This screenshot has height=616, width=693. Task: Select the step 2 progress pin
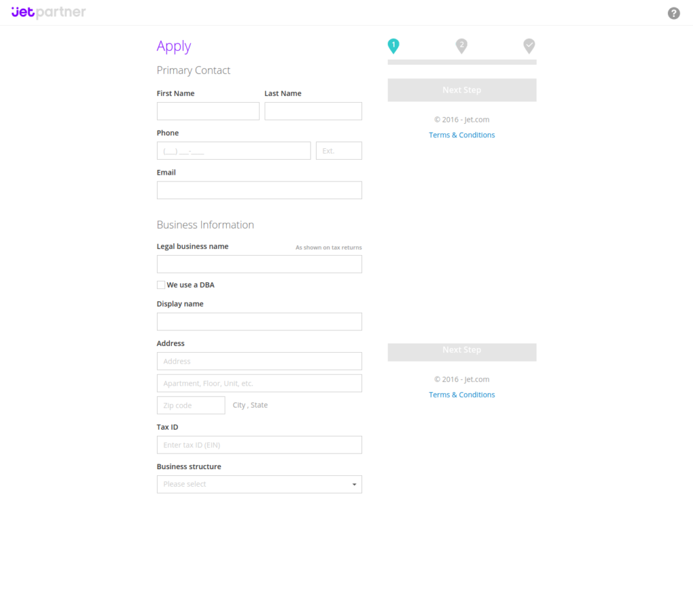(462, 46)
